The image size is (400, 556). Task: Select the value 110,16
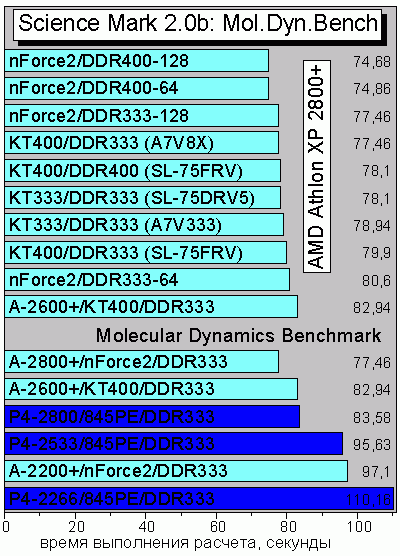pyautogui.click(x=368, y=499)
